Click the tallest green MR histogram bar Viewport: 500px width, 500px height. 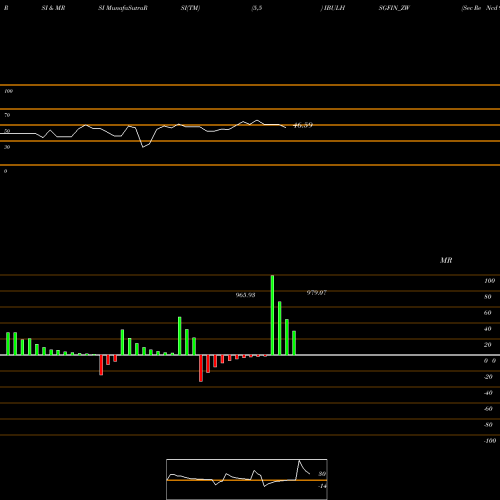272,315
